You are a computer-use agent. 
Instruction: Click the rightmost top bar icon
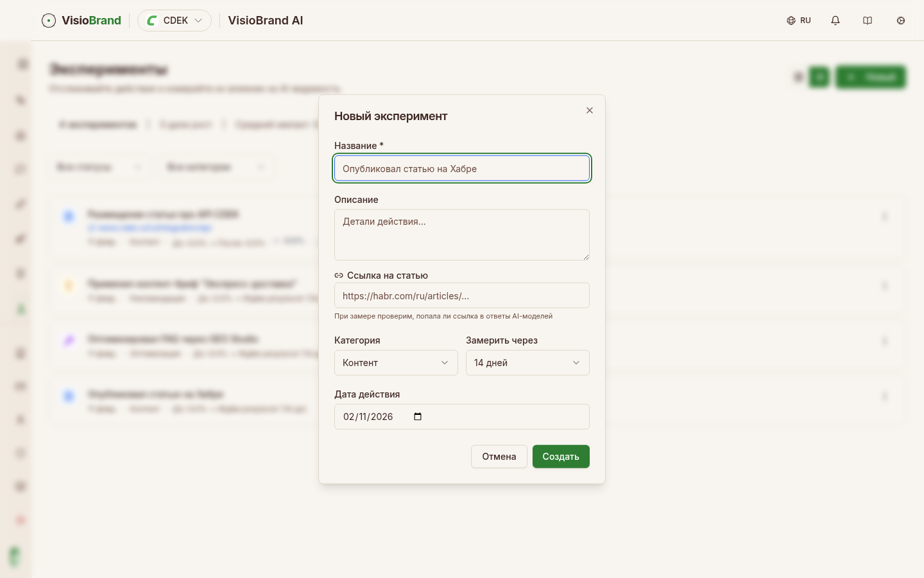pyautogui.click(x=901, y=21)
